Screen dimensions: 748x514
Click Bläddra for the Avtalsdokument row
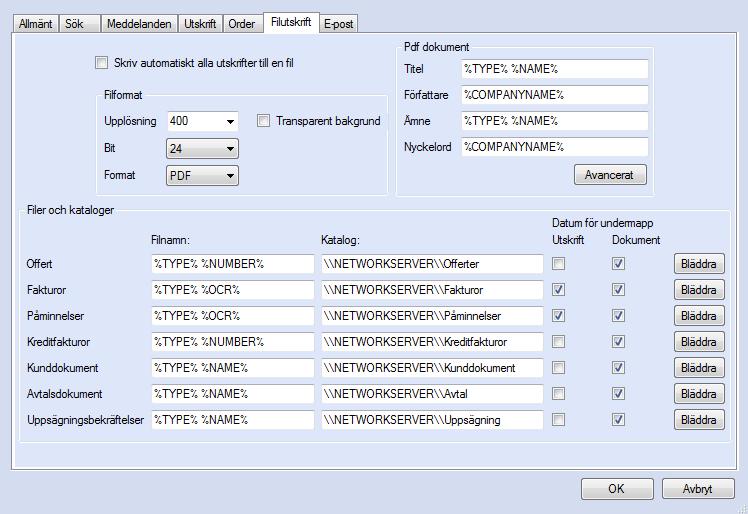[x=699, y=394]
